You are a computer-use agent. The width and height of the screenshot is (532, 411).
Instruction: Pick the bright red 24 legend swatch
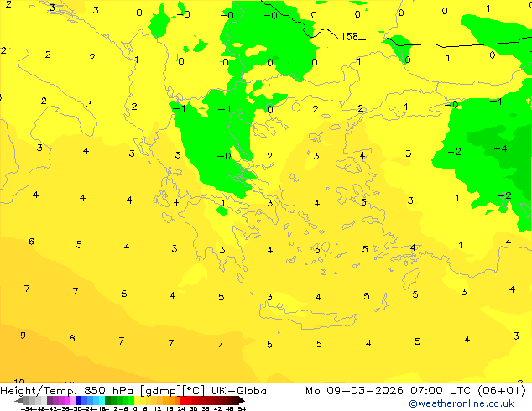[x=183, y=400]
